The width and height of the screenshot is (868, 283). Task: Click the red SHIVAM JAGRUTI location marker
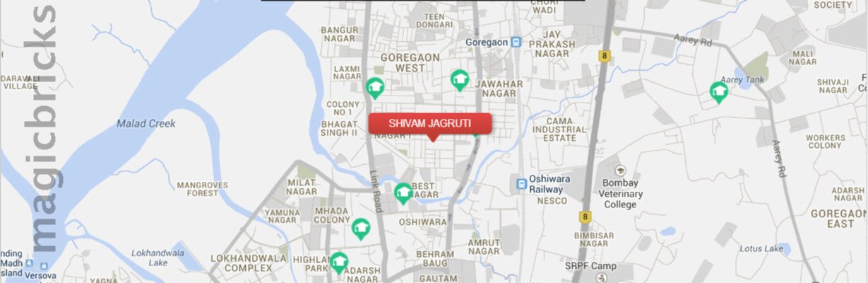click(430, 124)
